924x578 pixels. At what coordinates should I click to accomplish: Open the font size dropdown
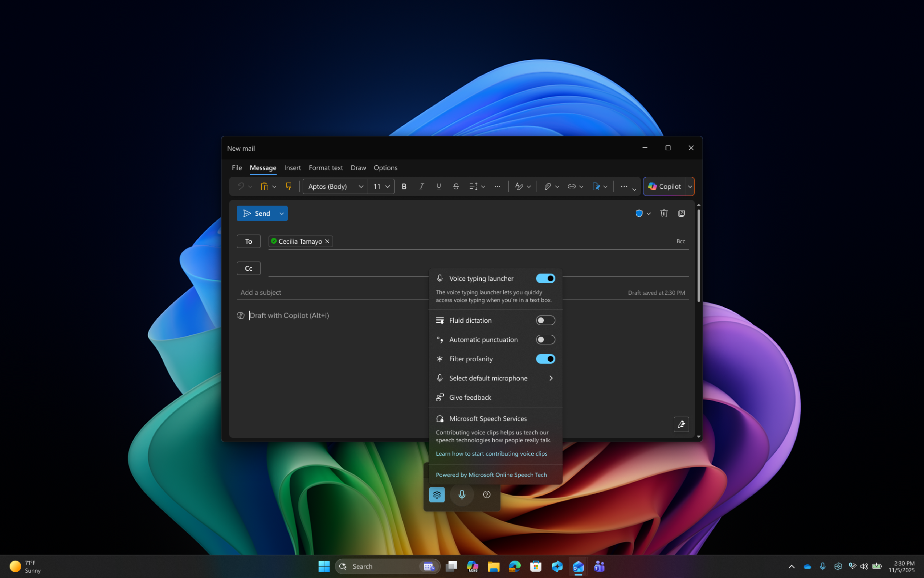[x=388, y=186]
